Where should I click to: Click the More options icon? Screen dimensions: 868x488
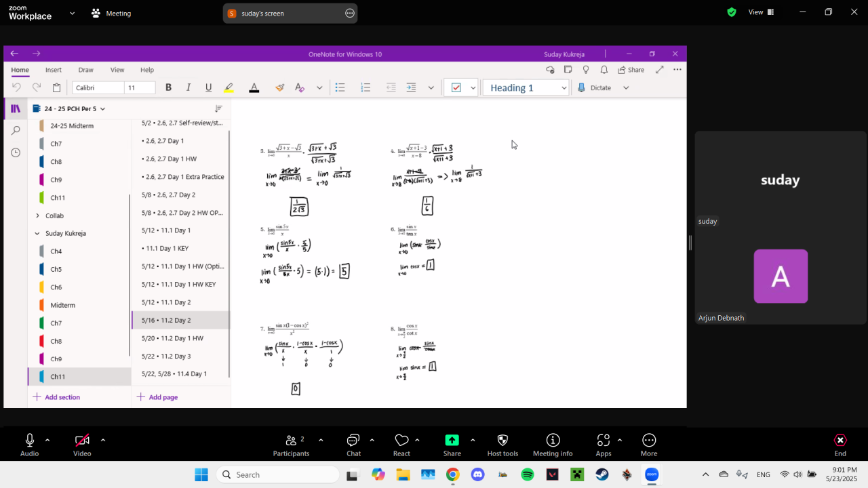click(x=649, y=441)
